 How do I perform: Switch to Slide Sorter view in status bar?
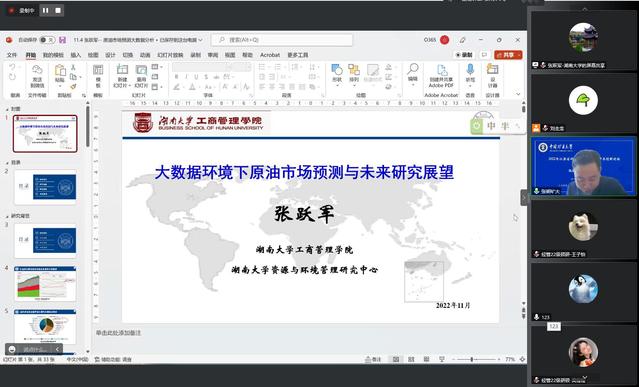click(411, 359)
